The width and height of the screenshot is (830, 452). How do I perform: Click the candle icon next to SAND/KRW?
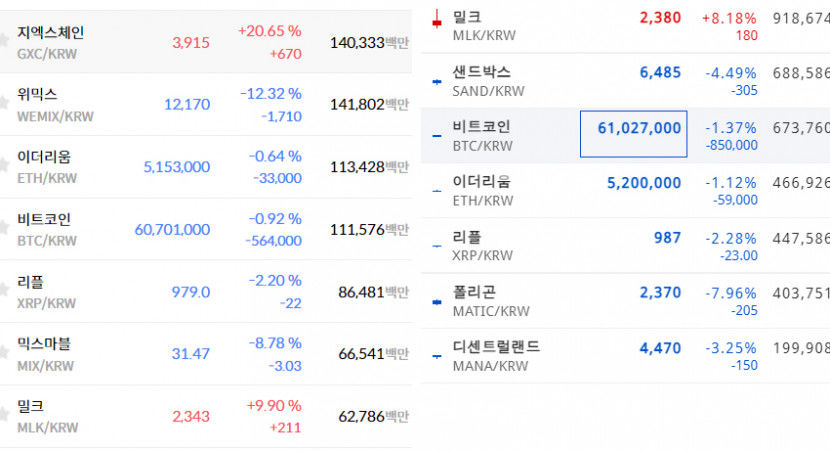pos(436,81)
